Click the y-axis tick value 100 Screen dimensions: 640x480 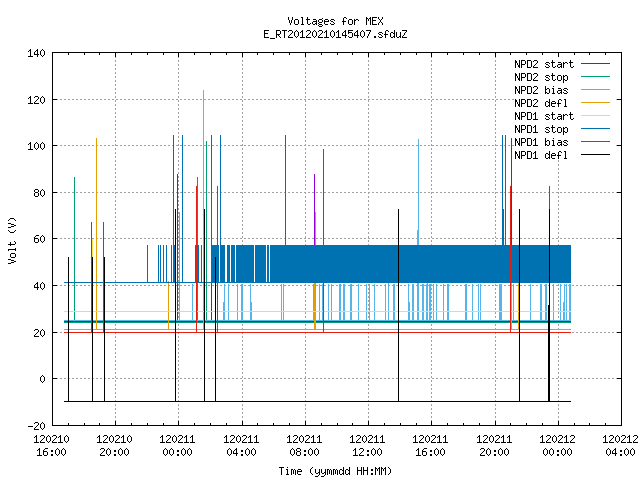(x=36, y=146)
